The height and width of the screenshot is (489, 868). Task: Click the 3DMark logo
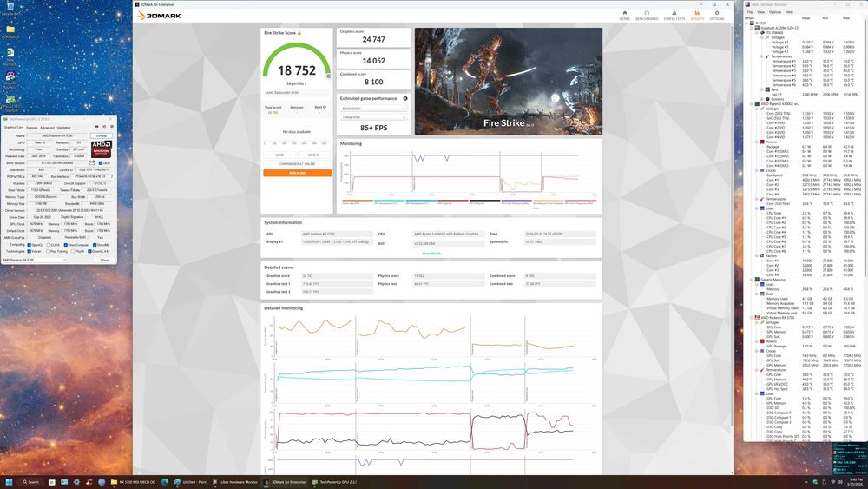click(x=160, y=16)
